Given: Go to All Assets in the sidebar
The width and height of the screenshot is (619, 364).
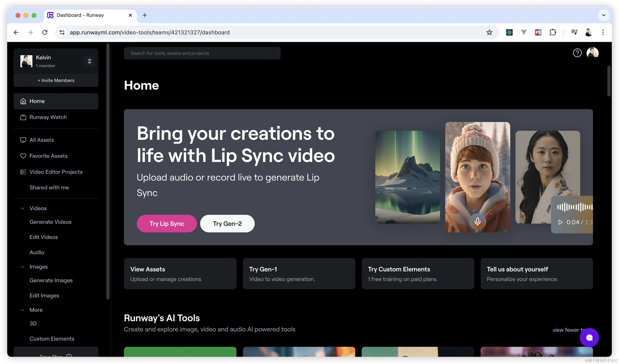Looking at the screenshot, I should point(42,140).
